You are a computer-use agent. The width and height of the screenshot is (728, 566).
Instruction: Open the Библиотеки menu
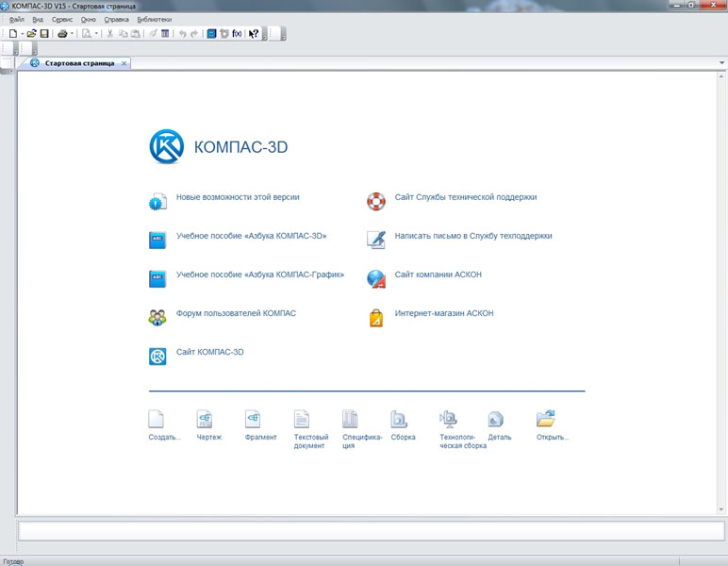point(155,20)
